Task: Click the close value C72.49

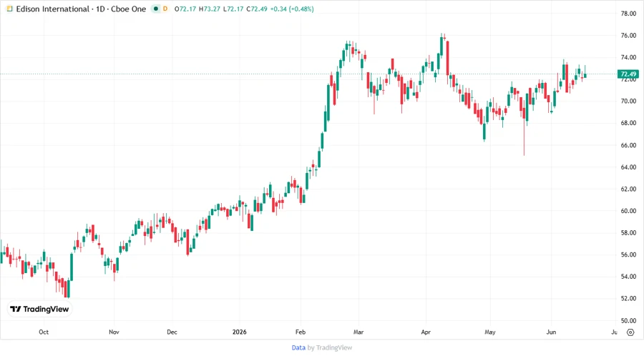Action: [x=257, y=9]
